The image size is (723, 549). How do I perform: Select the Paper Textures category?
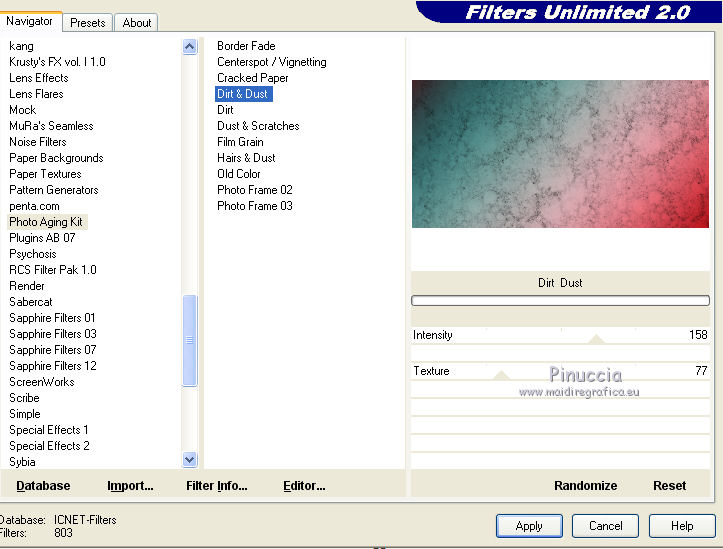45,174
